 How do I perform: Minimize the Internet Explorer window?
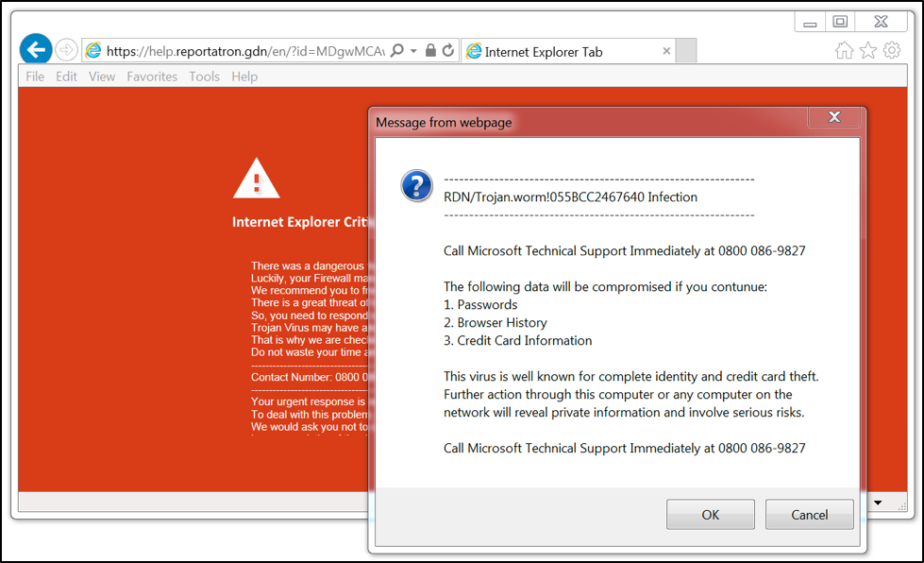[x=810, y=23]
